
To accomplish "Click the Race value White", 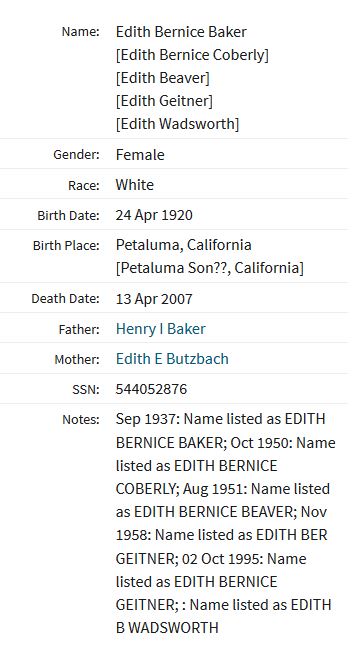I will click(x=135, y=185).
